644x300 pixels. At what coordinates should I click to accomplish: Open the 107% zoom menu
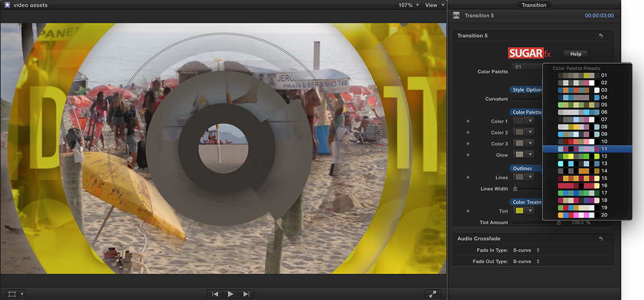coord(409,5)
